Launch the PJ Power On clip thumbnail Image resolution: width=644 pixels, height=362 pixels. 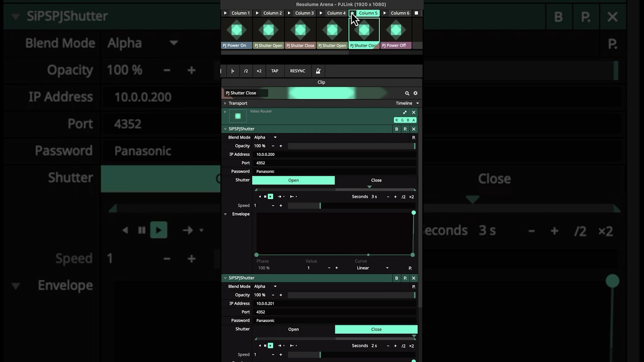(236, 30)
